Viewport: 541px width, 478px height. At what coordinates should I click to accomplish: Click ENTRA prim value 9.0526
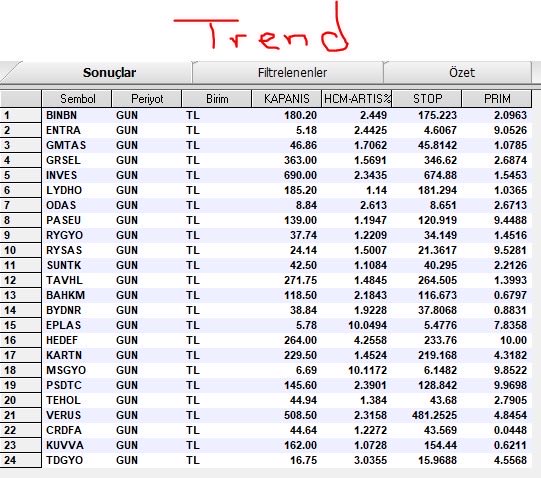pos(510,130)
